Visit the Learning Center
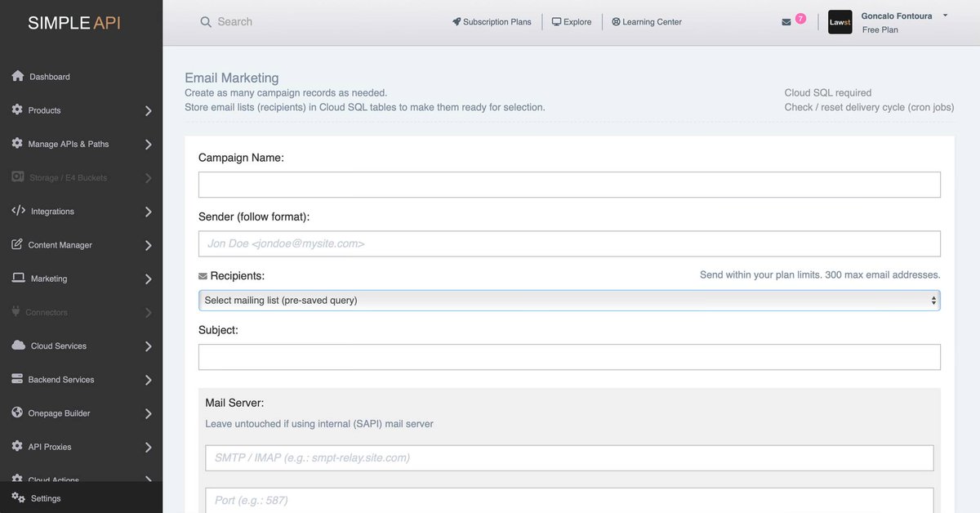This screenshot has width=980, height=513. [648, 20]
